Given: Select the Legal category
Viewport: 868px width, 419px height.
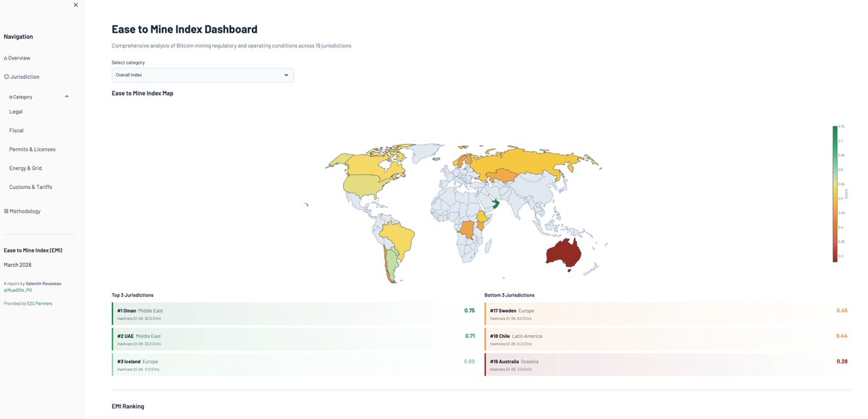Looking at the screenshot, I should (x=16, y=112).
